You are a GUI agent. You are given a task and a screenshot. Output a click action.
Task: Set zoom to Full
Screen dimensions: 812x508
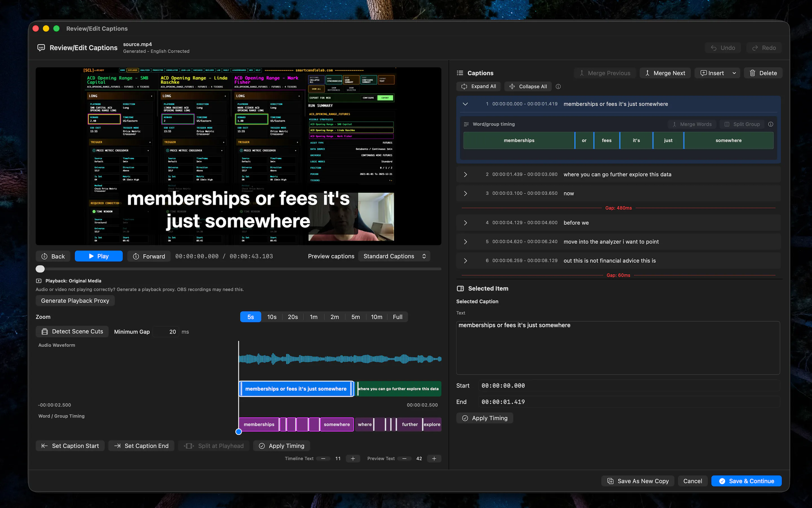pyautogui.click(x=397, y=317)
